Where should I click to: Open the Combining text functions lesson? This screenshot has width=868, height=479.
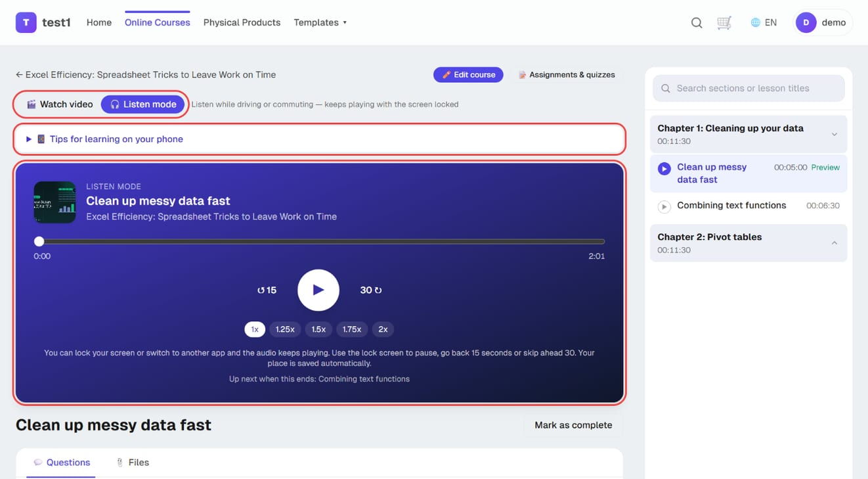749,206
